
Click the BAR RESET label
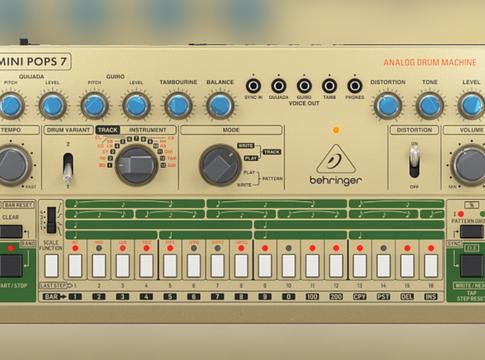(x=19, y=205)
